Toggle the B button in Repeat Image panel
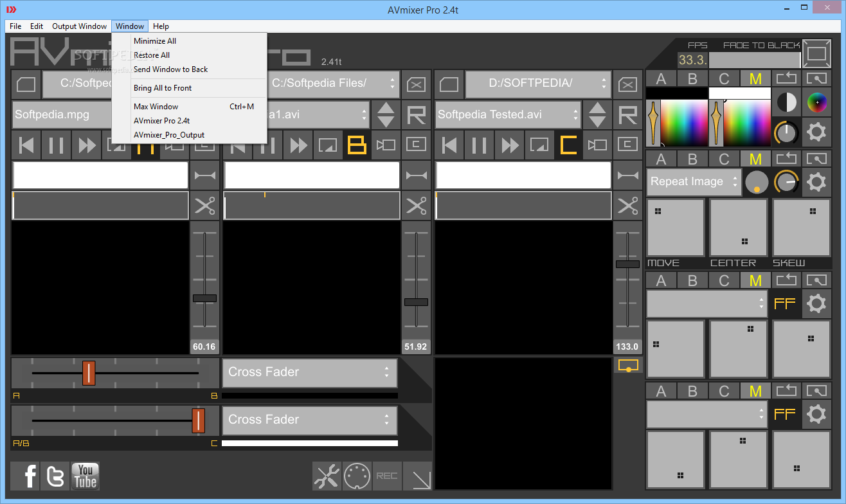 692,159
